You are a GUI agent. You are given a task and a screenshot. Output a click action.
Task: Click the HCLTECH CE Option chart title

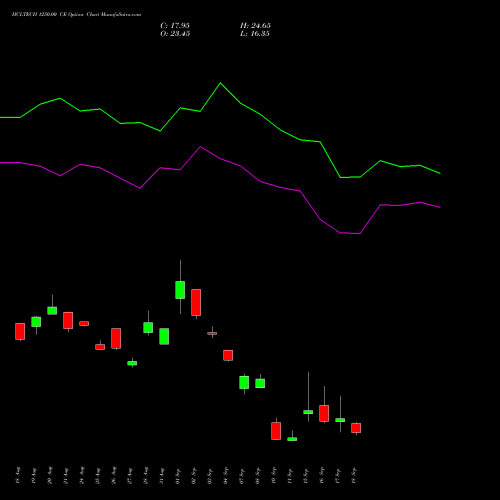tap(76, 15)
